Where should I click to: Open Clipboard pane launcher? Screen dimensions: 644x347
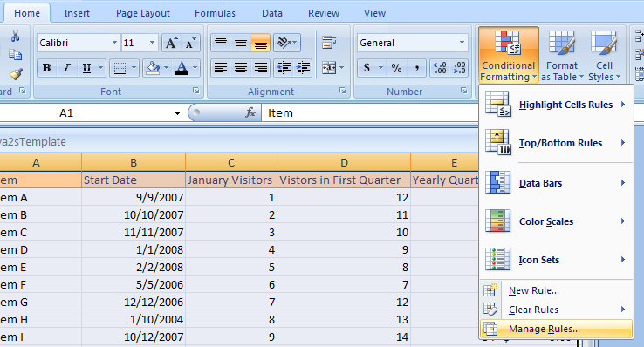(x=23, y=91)
